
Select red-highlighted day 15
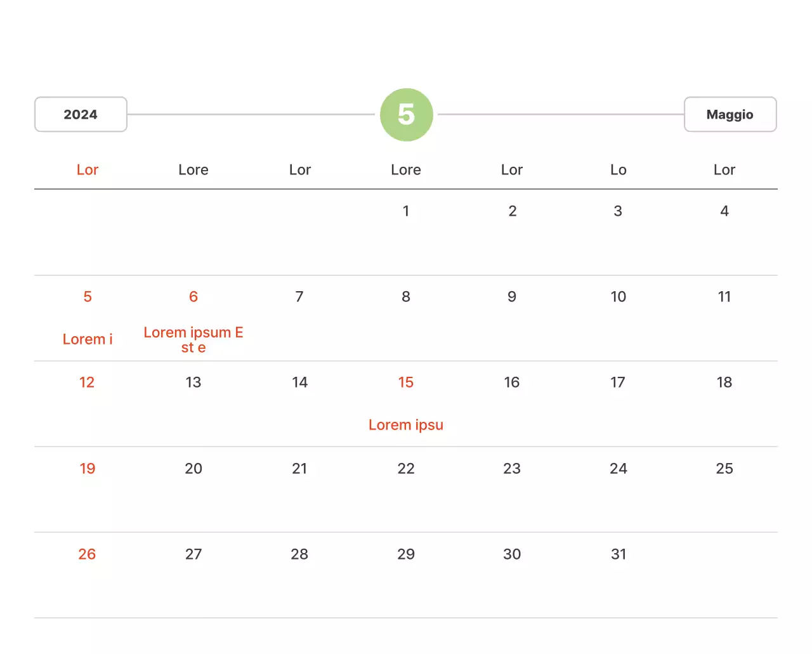[x=406, y=383]
